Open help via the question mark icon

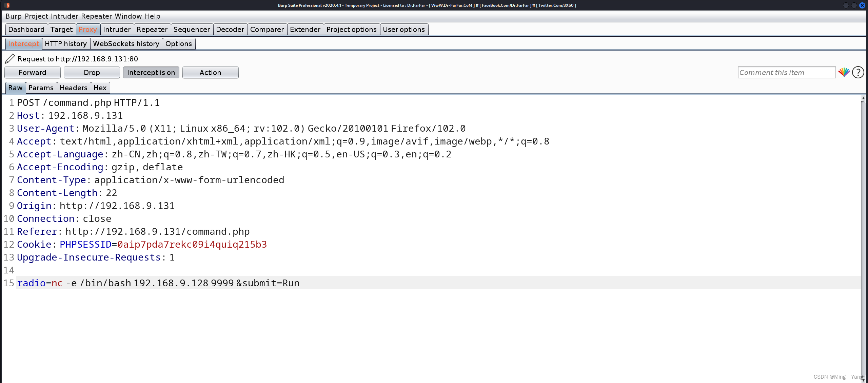pos(857,72)
